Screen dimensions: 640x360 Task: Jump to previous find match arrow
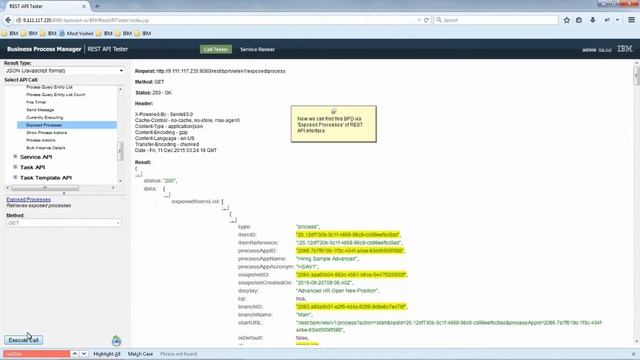tap(75, 354)
